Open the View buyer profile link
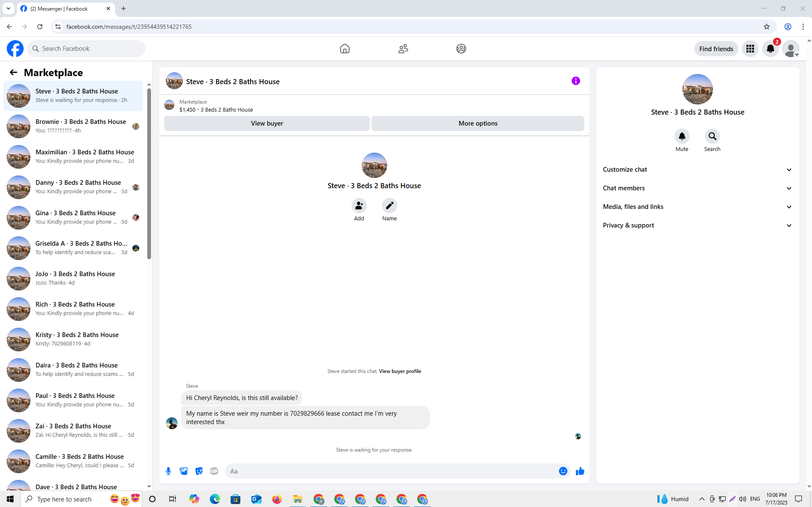Screen dimensions: 812x507 (400, 371)
